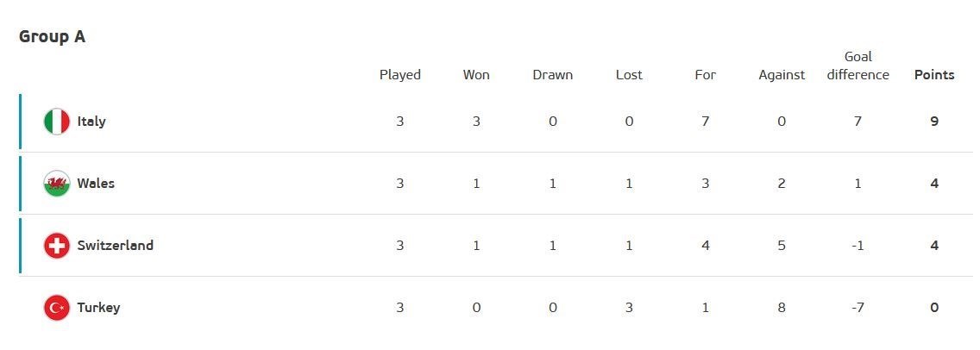Click the Drawn column header
The height and width of the screenshot is (350, 980).
pyautogui.click(x=553, y=75)
